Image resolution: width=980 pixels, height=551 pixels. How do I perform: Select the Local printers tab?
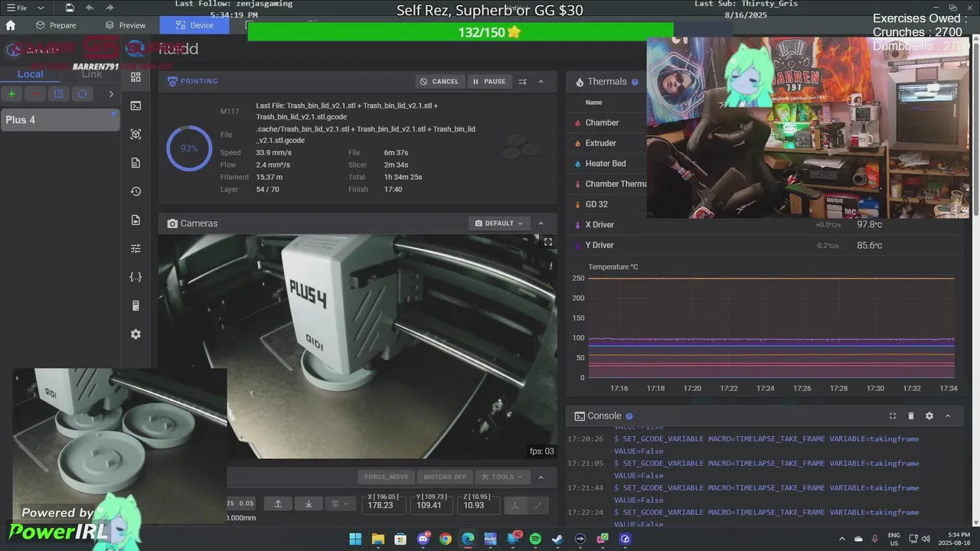31,74
